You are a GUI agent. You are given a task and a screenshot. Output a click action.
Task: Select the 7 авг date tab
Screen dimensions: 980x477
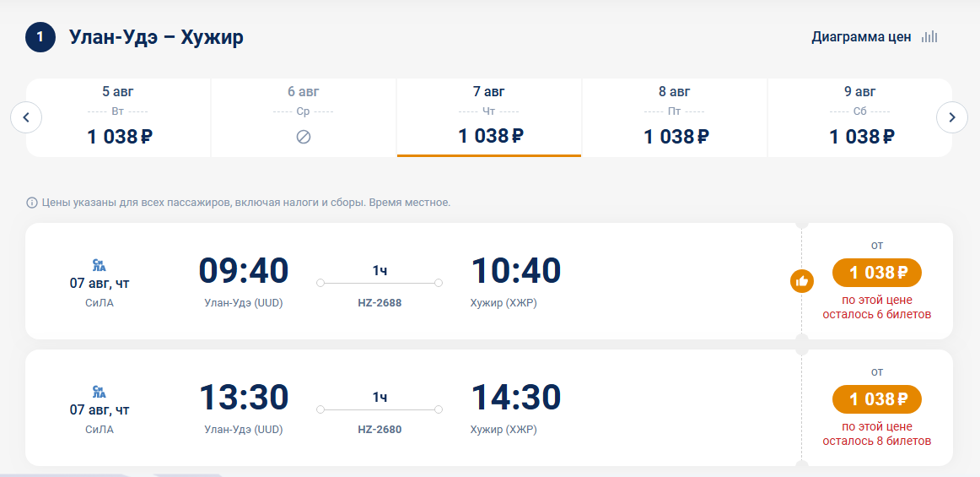(489, 117)
